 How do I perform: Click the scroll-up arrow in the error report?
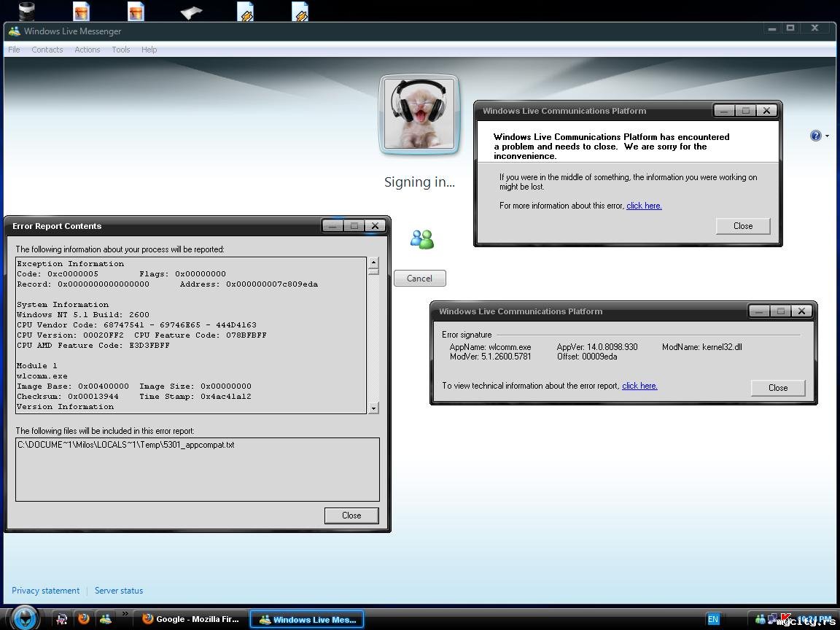tap(373, 262)
